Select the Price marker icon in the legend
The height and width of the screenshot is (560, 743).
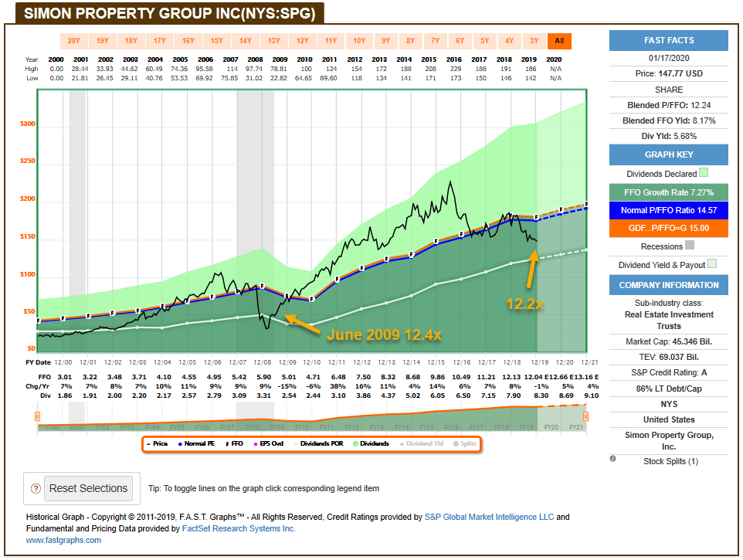(150, 443)
